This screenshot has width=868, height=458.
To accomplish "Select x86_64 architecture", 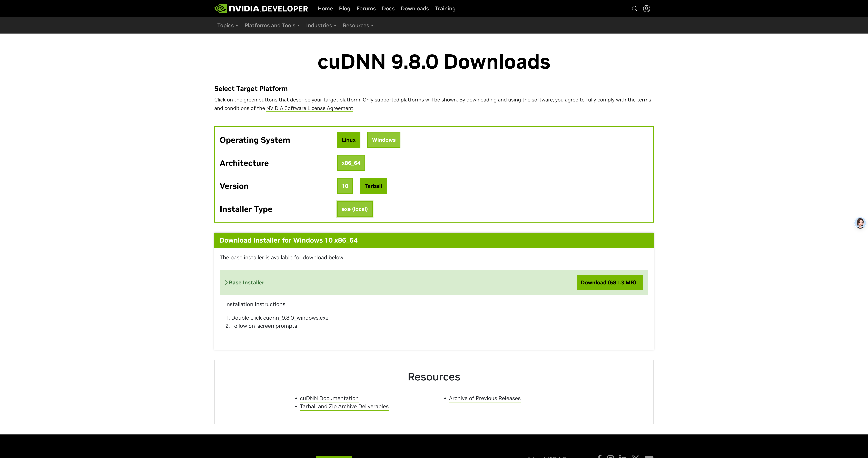I will (x=351, y=163).
